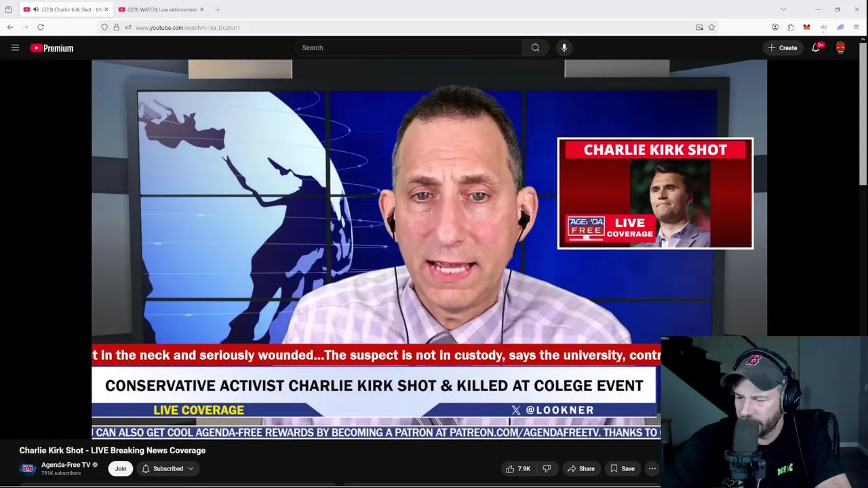
Task: Go to YouTube Premium home logo
Action: [52, 48]
